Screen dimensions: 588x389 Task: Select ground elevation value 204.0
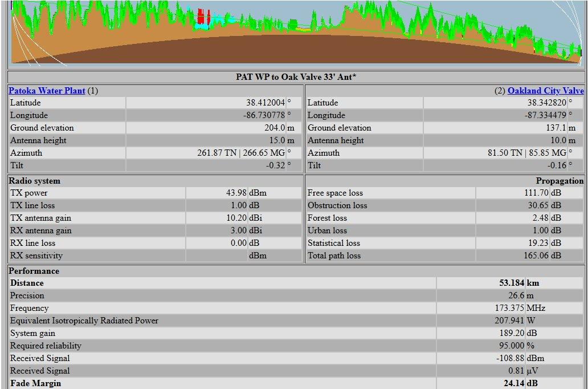(x=275, y=128)
